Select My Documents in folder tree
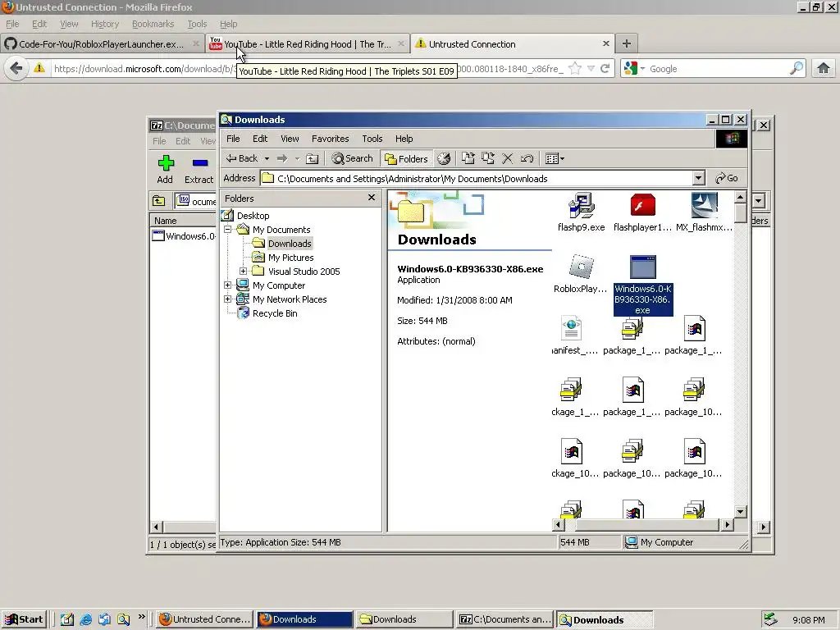 [x=281, y=230]
